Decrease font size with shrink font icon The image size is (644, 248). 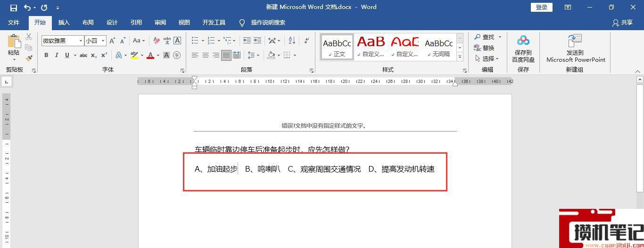122,41
